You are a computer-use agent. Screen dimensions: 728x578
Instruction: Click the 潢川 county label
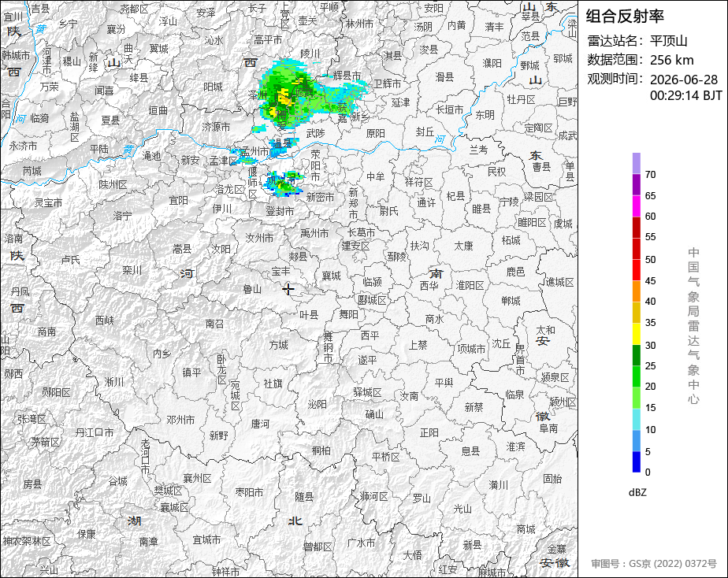click(x=499, y=485)
